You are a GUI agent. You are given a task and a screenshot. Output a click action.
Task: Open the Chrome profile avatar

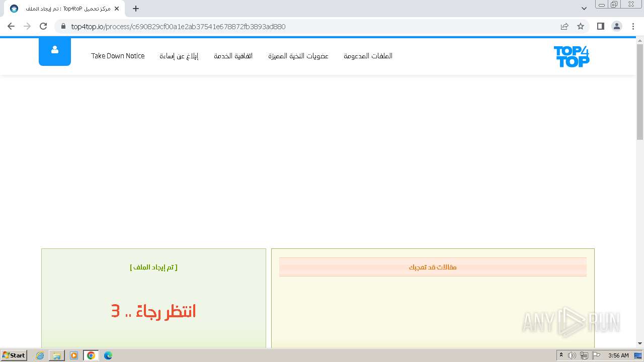pos(617,26)
